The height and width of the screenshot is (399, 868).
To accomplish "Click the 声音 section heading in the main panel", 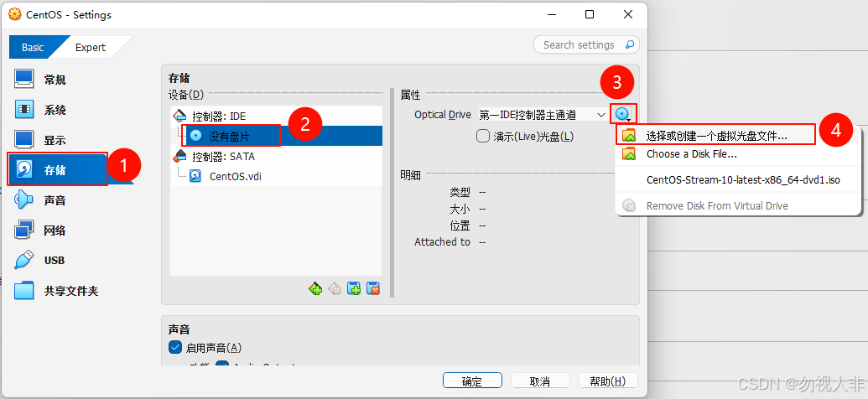I will [x=179, y=329].
